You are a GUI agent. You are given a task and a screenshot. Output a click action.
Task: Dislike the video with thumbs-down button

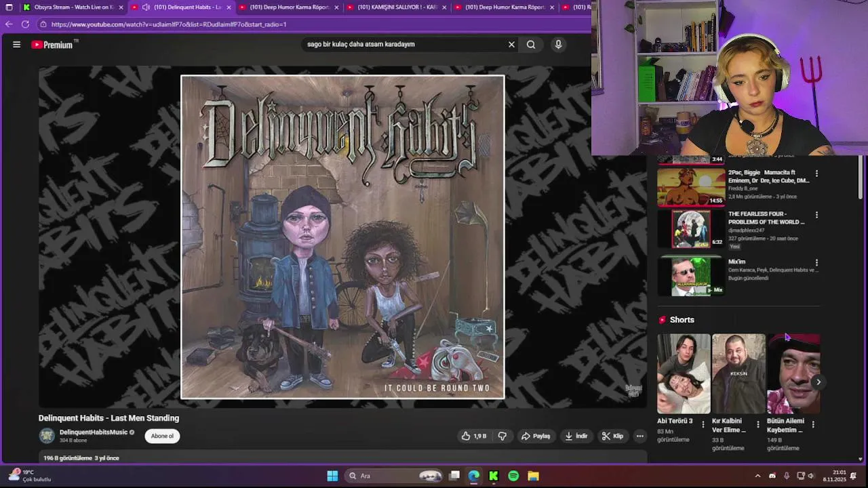[502, 436]
